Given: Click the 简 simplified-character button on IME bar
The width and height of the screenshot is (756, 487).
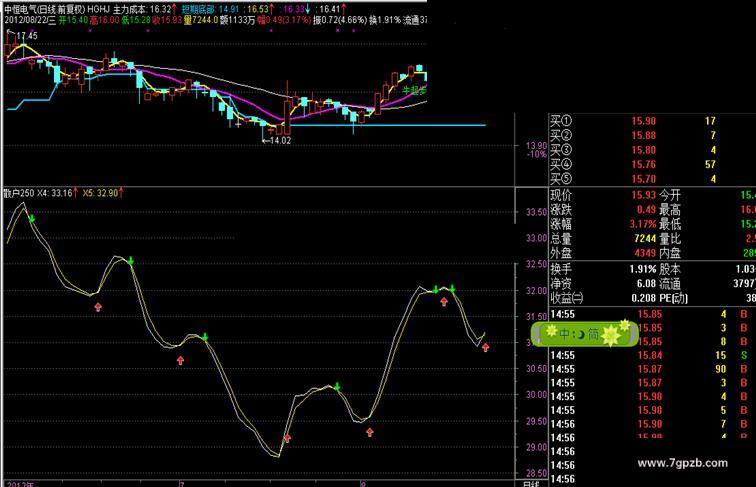Looking at the screenshot, I should click(x=594, y=334).
